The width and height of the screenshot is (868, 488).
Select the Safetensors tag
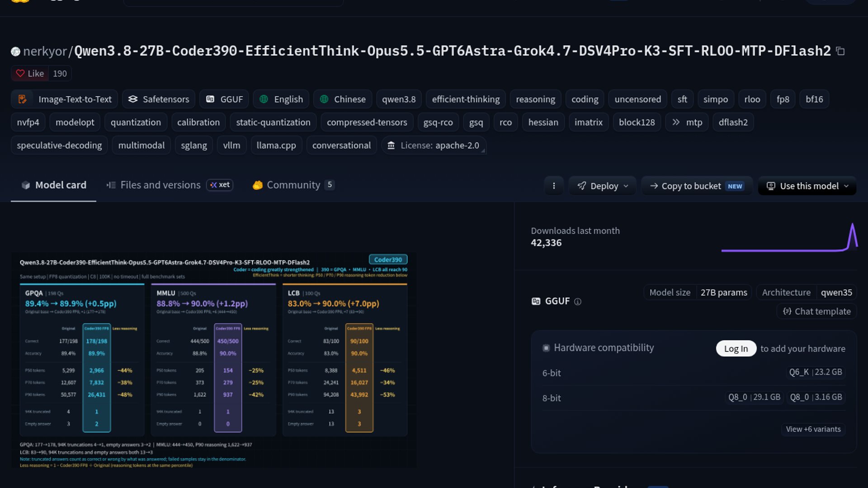click(159, 99)
